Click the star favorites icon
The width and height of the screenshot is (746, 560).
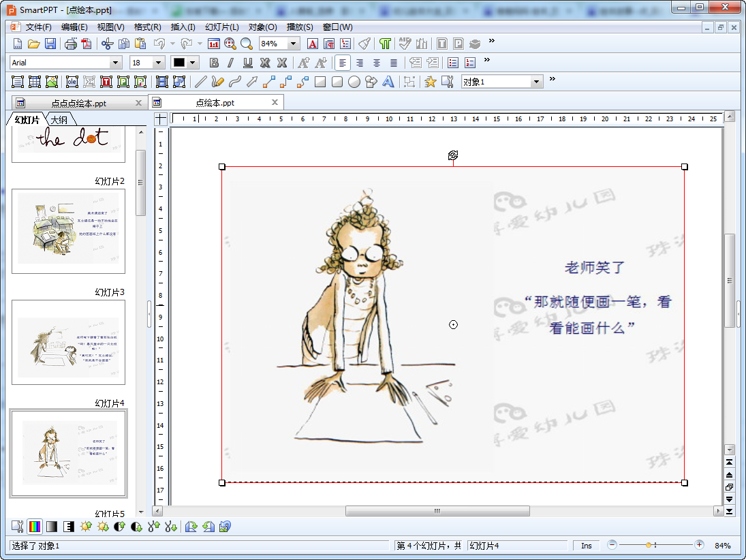pos(430,82)
